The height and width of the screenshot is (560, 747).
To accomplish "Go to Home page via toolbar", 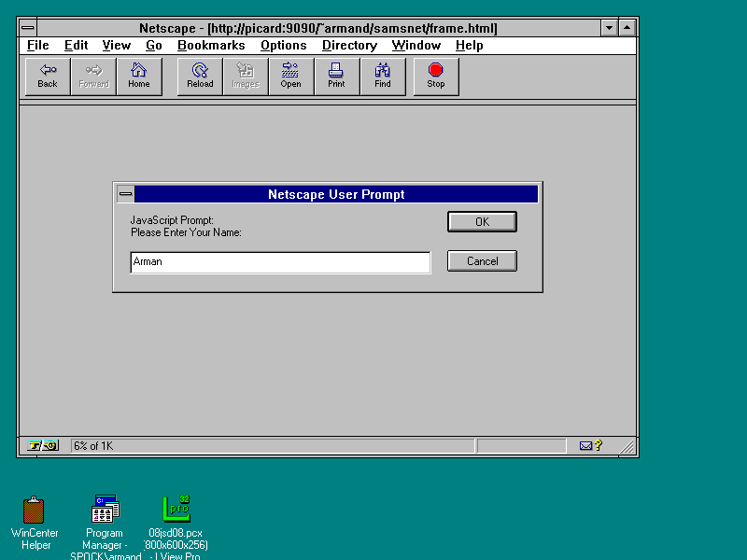I will (x=139, y=76).
